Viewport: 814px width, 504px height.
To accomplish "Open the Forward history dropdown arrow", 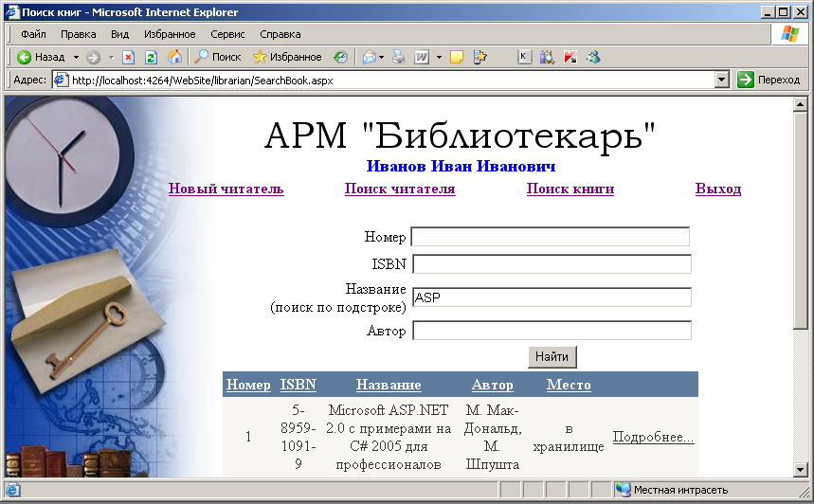I will coord(111,57).
